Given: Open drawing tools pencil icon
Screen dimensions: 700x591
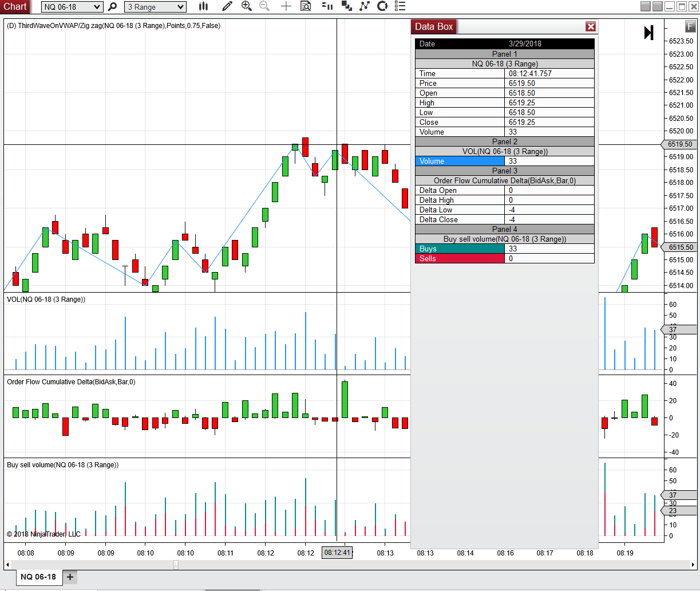Looking at the screenshot, I should pyautogui.click(x=227, y=6).
